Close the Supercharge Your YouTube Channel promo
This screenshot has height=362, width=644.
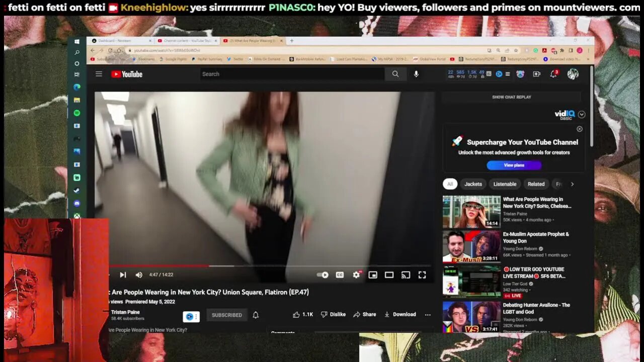[580, 129]
